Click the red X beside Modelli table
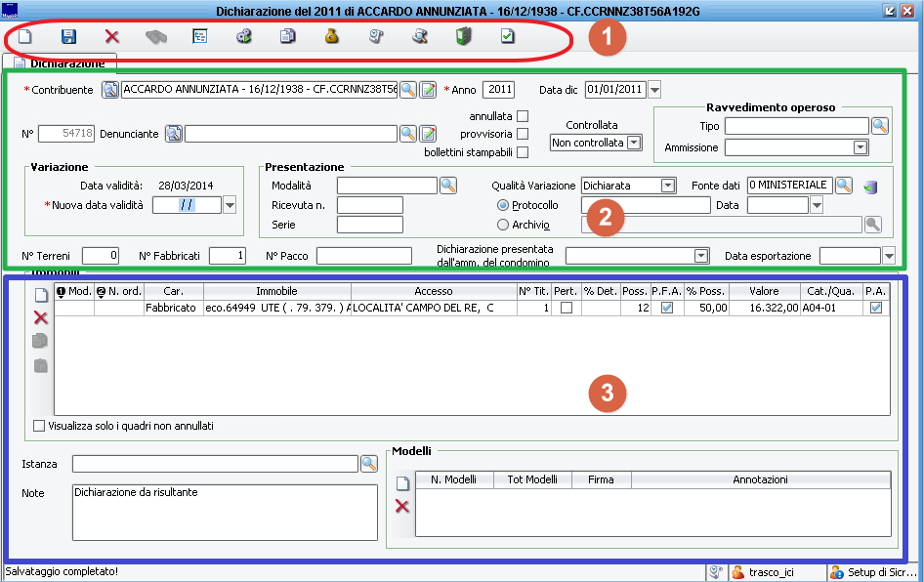This screenshot has width=924, height=582. [x=401, y=506]
